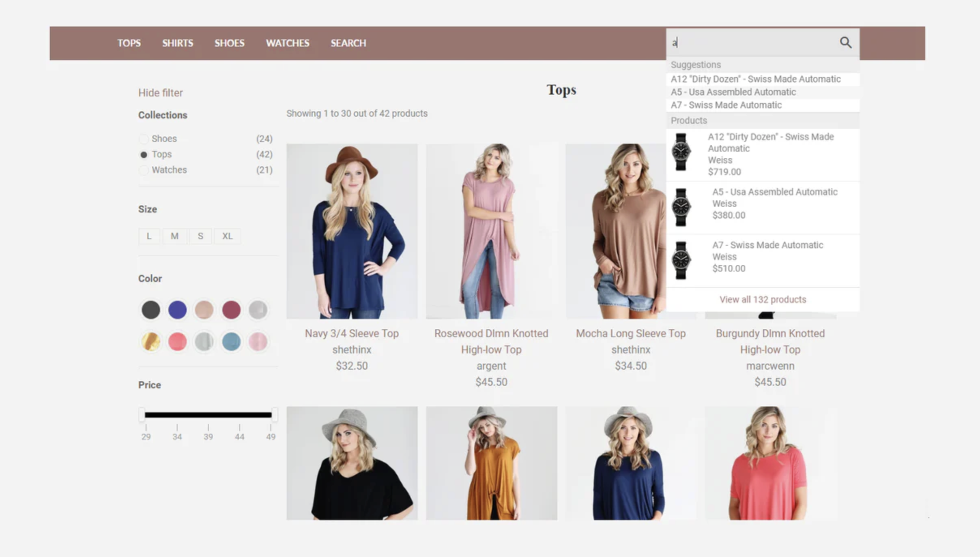
Task: Click the A7 Swiss Made watch image
Action: (x=681, y=260)
